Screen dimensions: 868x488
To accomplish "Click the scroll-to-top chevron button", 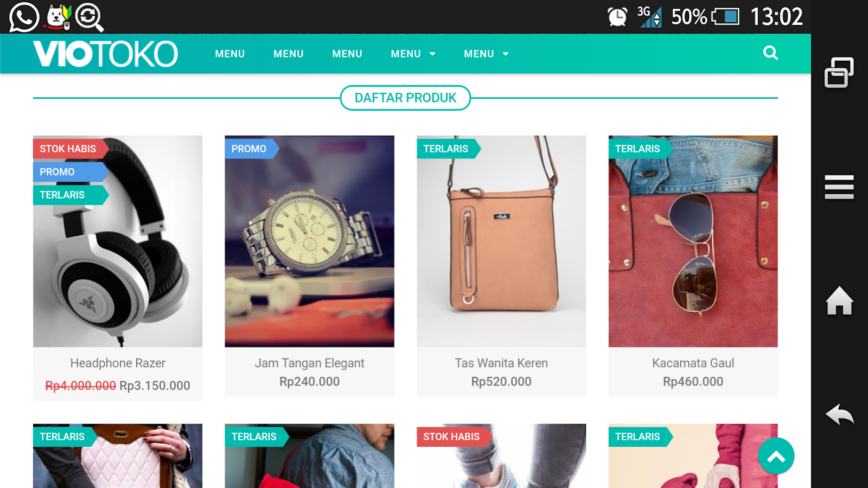I will pos(776,456).
